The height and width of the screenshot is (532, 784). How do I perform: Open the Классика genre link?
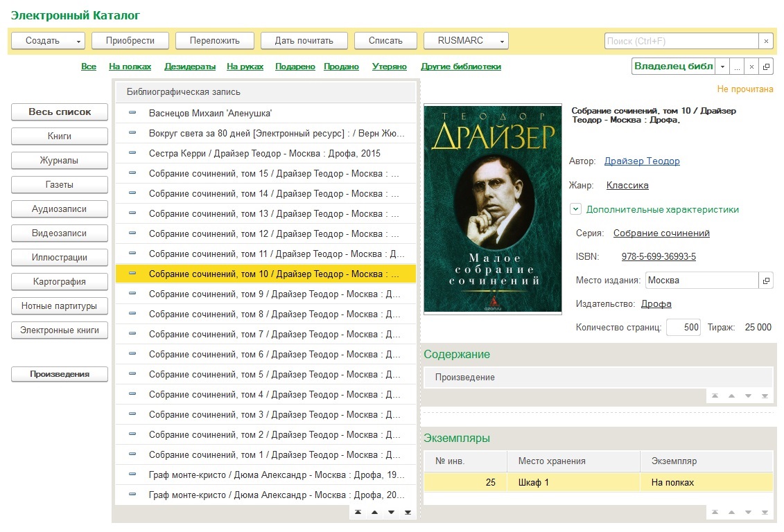tap(627, 186)
